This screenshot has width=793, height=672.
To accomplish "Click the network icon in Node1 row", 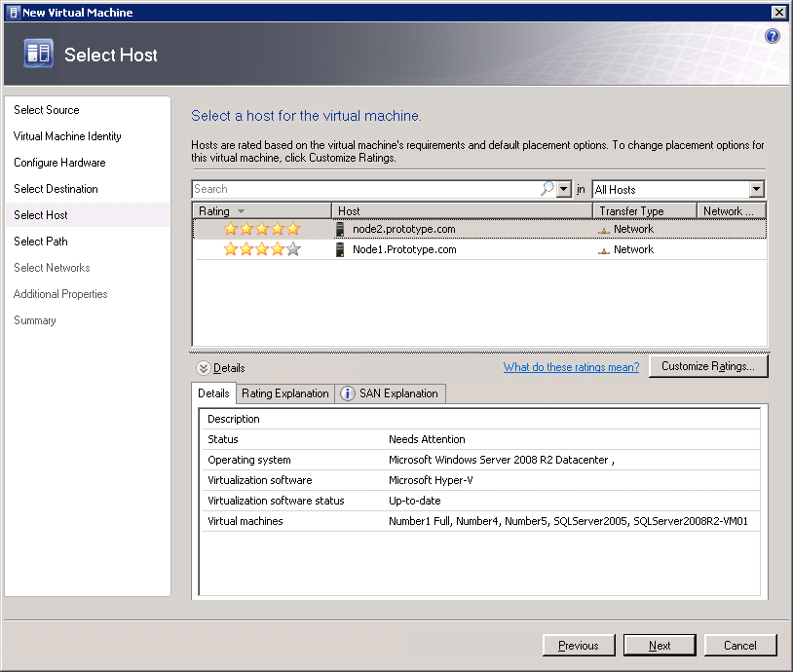I will (x=603, y=250).
